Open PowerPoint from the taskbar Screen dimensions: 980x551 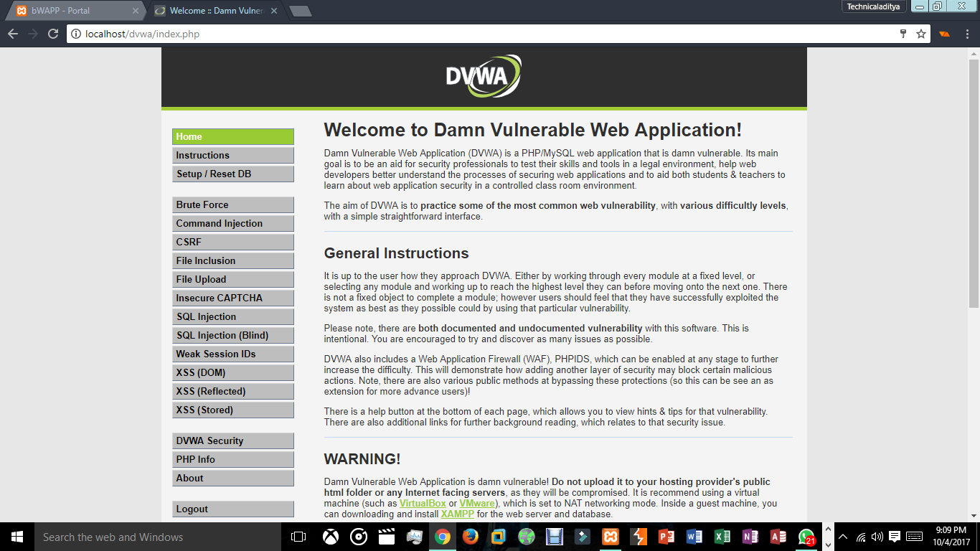666,537
